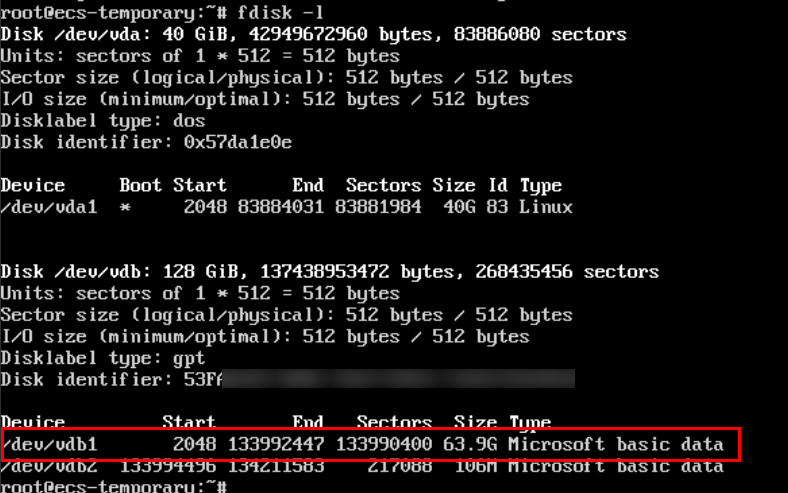Click the 'Id' column header
This screenshot has width=788, height=493.
[x=497, y=185]
